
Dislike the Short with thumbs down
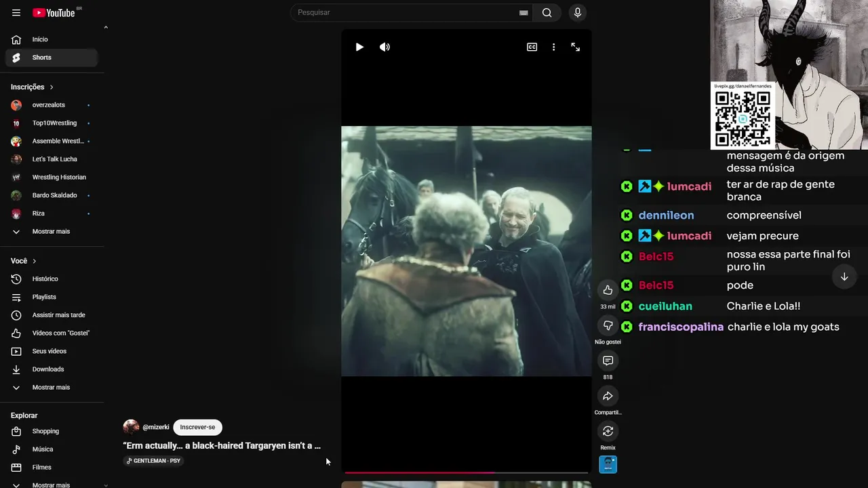coord(608,325)
